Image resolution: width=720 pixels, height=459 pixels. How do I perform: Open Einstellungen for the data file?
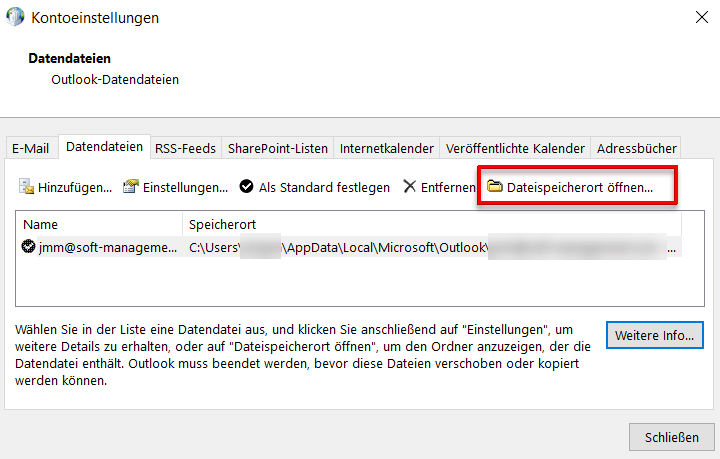pyautogui.click(x=175, y=187)
